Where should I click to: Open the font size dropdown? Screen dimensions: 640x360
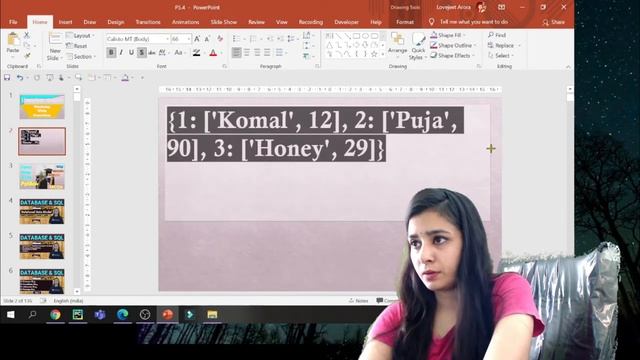tap(189, 39)
